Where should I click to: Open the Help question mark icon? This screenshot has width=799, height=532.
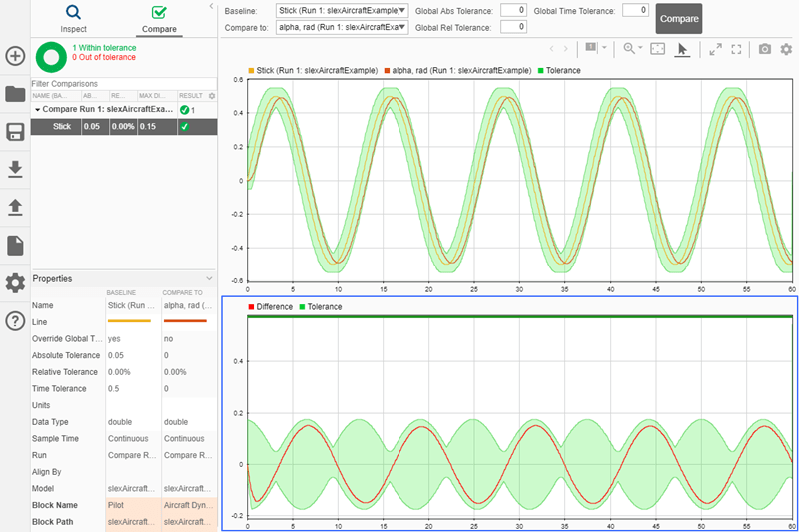tap(15, 321)
